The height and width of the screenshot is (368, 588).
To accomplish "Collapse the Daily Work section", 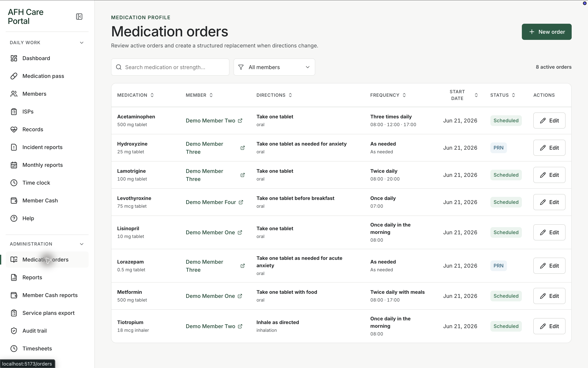I will pos(82,43).
